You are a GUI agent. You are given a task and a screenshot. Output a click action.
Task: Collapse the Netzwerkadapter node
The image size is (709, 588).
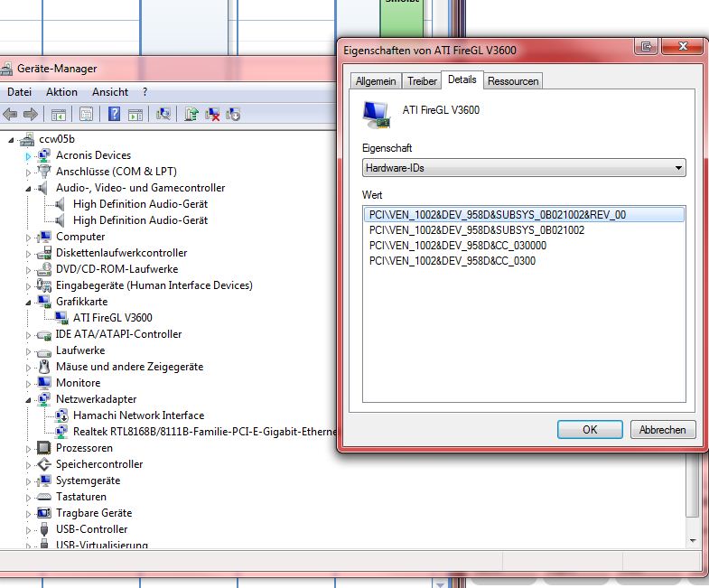[x=28, y=400]
